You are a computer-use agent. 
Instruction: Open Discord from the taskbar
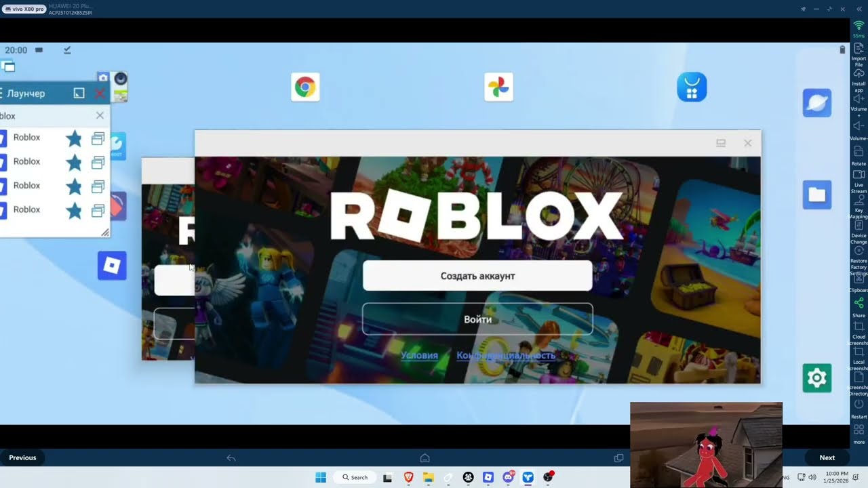point(509,477)
